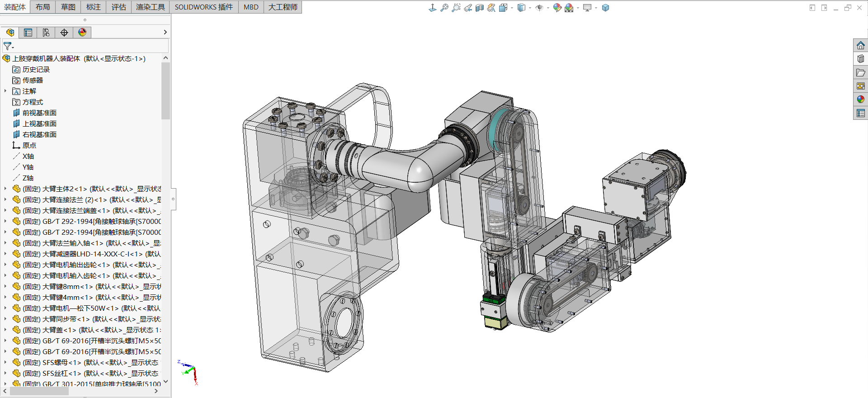
Task: Click the feature tree filter field
Action: point(85,46)
